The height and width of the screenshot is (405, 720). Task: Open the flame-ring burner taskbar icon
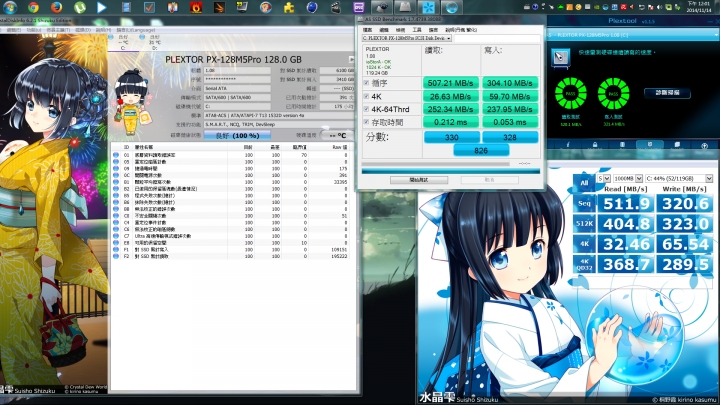click(196, 7)
